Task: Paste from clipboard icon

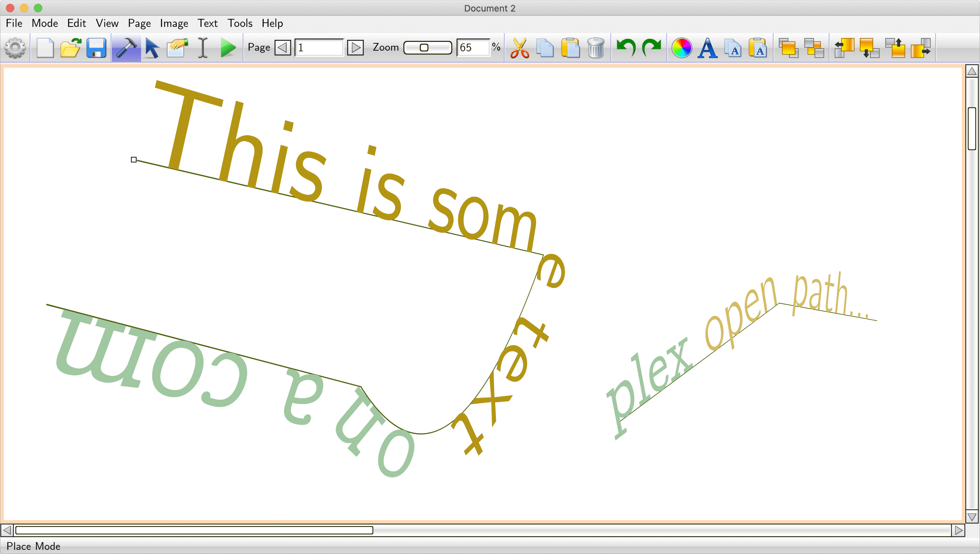Action: tap(571, 48)
